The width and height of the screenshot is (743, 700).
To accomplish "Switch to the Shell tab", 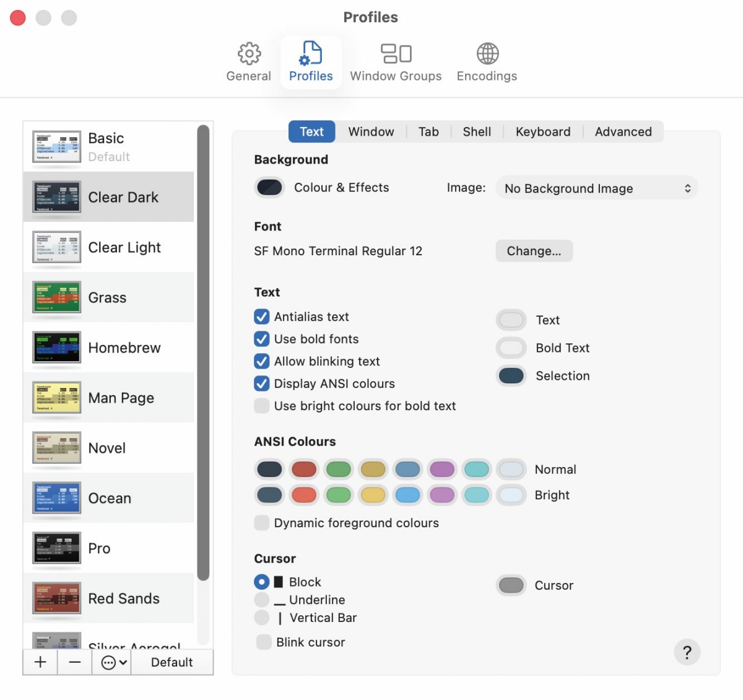I will point(477,131).
